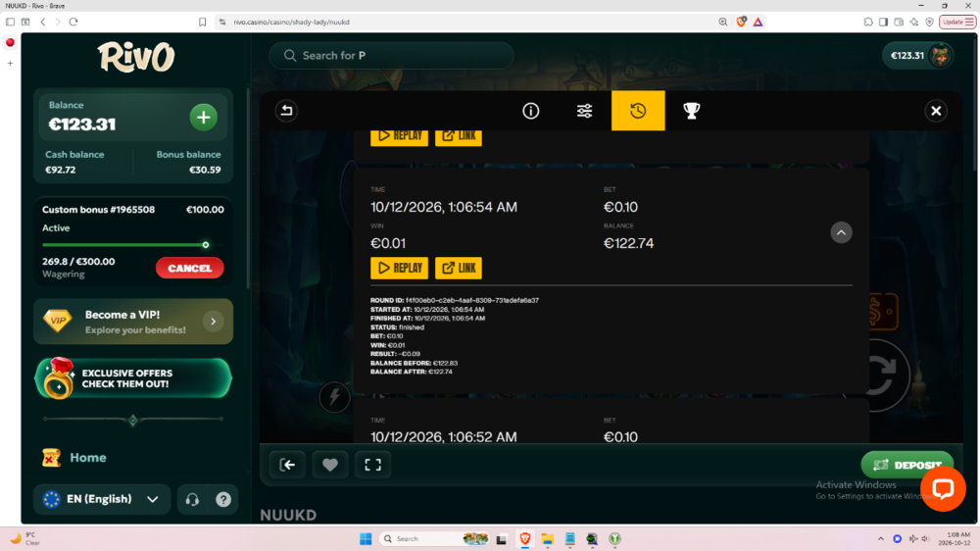Click the browser Update button
The image size is (980, 551).
pyautogui.click(x=957, y=22)
